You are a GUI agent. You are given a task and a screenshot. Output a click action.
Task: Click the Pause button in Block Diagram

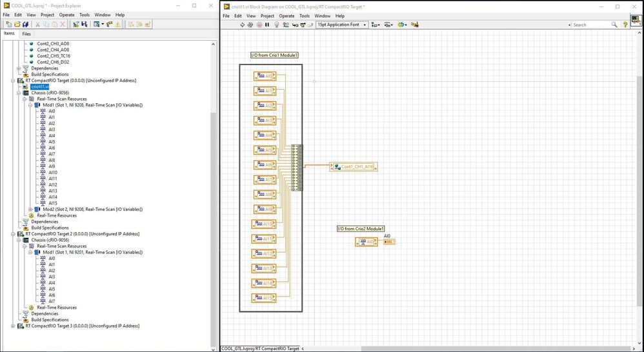(267, 24)
